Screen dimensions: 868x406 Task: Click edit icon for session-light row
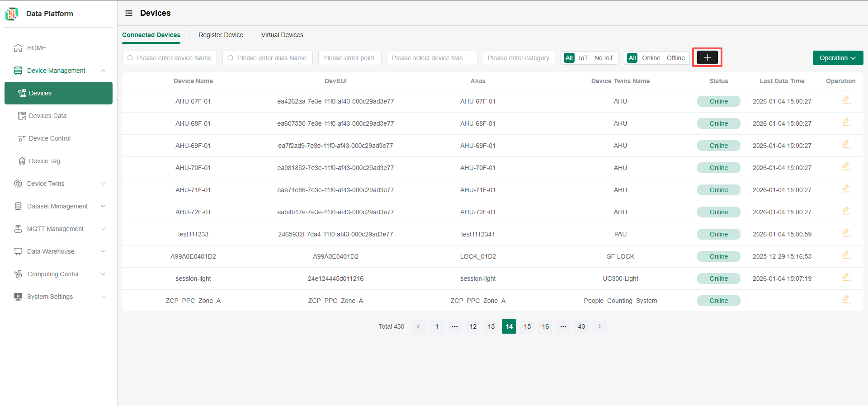[x=846, y=278]
